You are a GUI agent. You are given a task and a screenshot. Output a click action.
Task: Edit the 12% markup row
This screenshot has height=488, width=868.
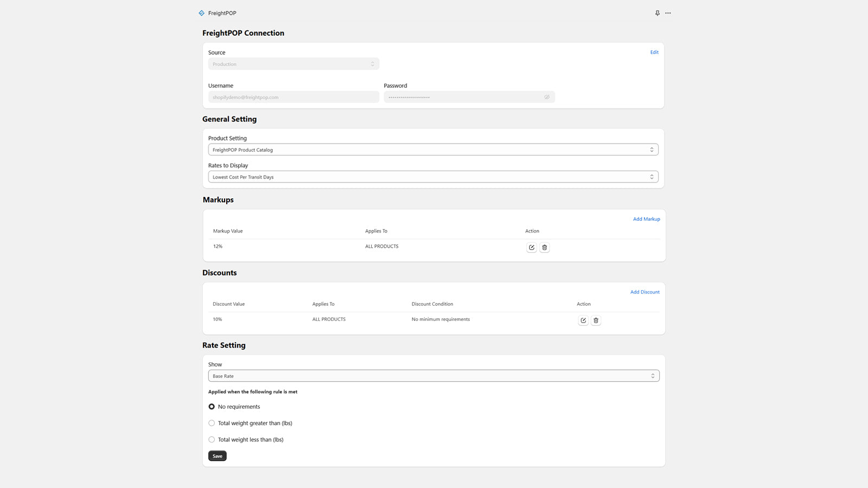tap(532, 247)
